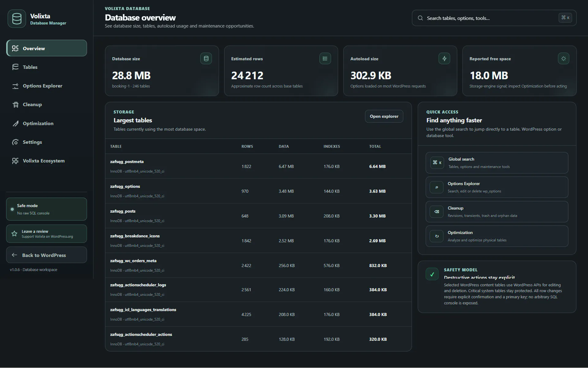Click the 6.64 MB total value
The width and height of the screenshot is (588, 368).
pos(377,166)
